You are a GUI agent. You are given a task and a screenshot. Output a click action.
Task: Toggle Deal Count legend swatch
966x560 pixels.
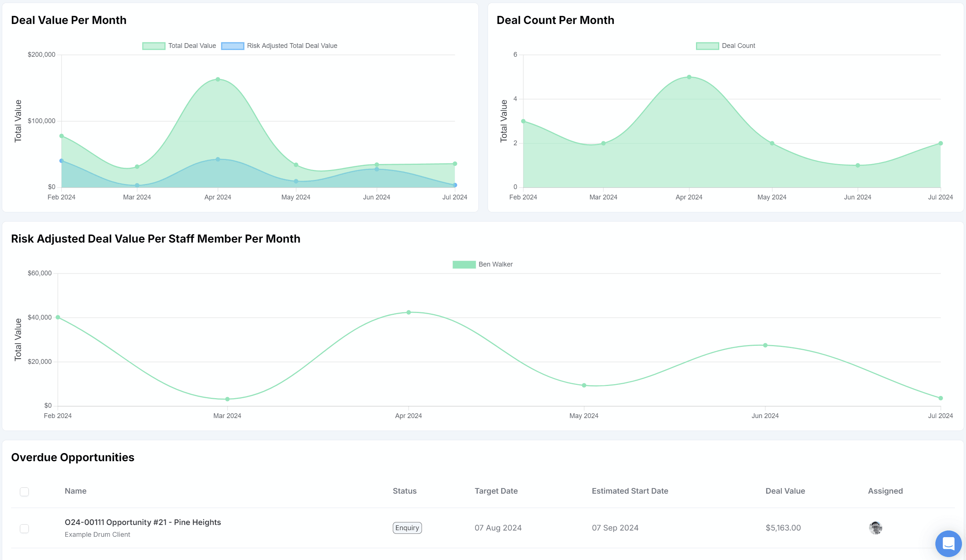pos(707,46)
